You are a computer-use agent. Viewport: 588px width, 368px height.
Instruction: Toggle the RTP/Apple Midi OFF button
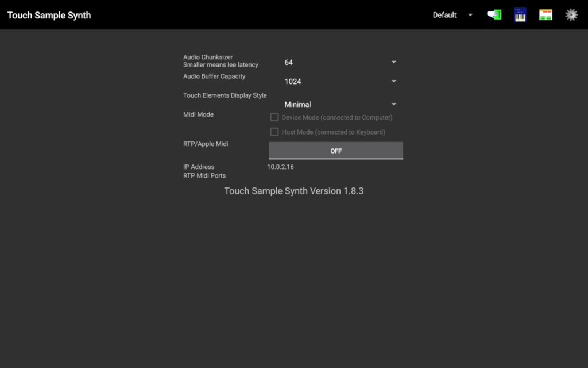[x=336, y=151]
